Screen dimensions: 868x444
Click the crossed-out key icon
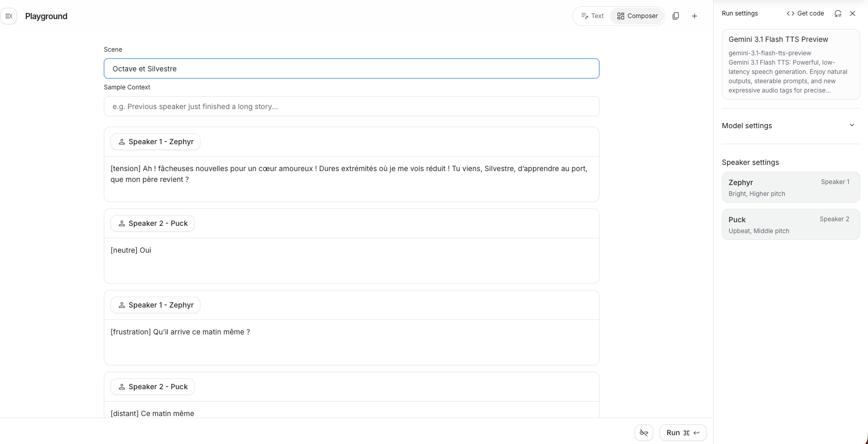[644, 433]
